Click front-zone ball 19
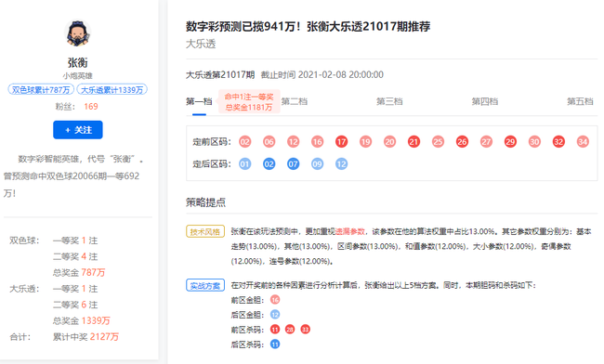The width and height of the screenshot is (604, 364). coord(365,142)
